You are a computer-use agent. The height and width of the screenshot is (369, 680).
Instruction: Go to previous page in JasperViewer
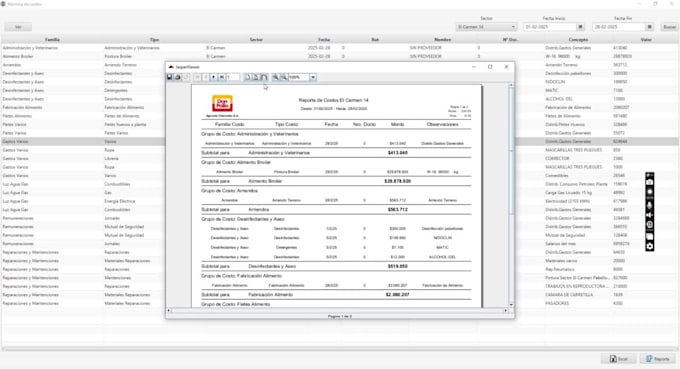(205, 77)
